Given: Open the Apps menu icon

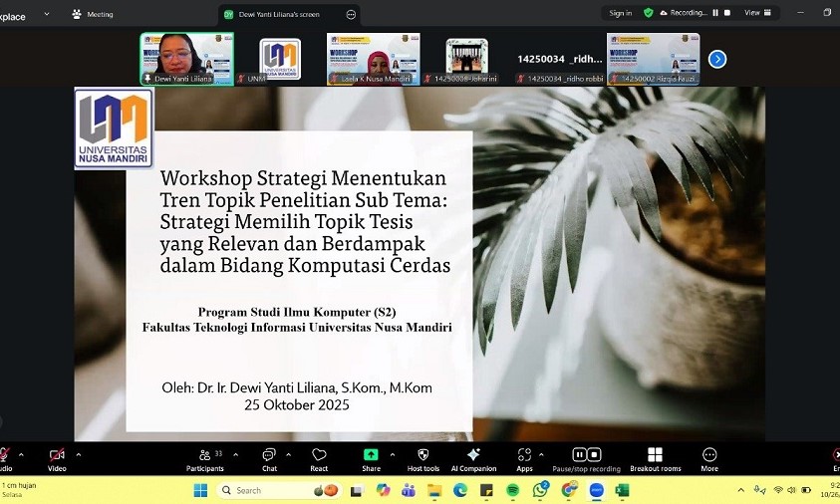Looking at the screenshot, I should [x=524, y=458].
